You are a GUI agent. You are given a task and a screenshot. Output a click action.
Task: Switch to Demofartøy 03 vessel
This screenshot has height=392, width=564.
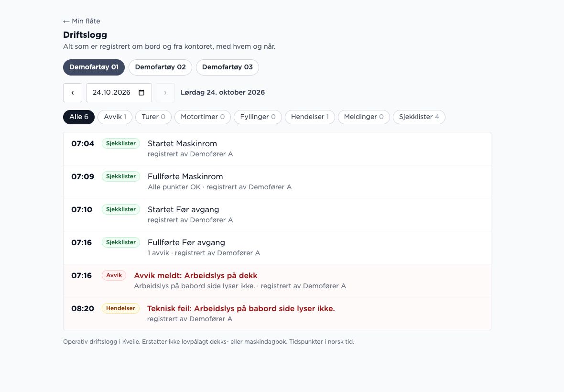tap(228, 67)
